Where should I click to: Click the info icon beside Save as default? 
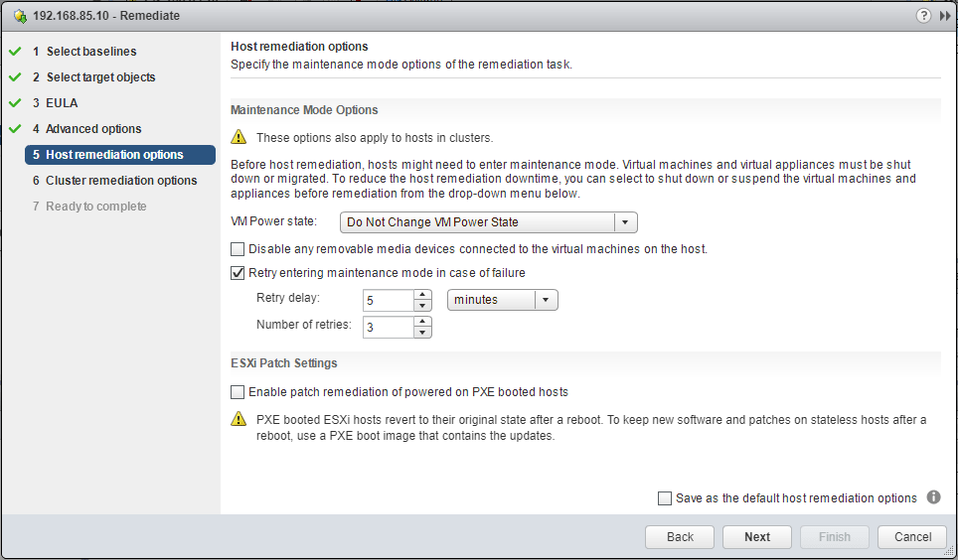933,497
